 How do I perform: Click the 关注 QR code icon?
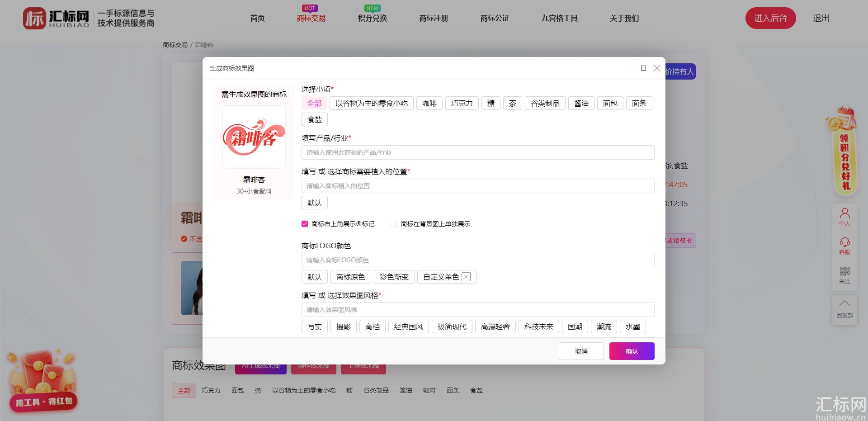[844, 275]
